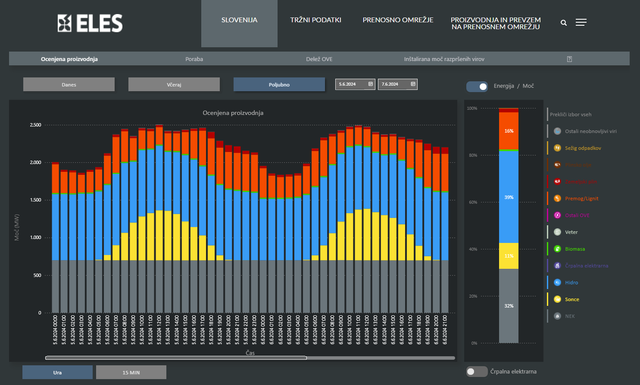Toggle the Energija / Moč switch
Image resolution: width=640 pixels, height=385 pixels.
[477, 86]
